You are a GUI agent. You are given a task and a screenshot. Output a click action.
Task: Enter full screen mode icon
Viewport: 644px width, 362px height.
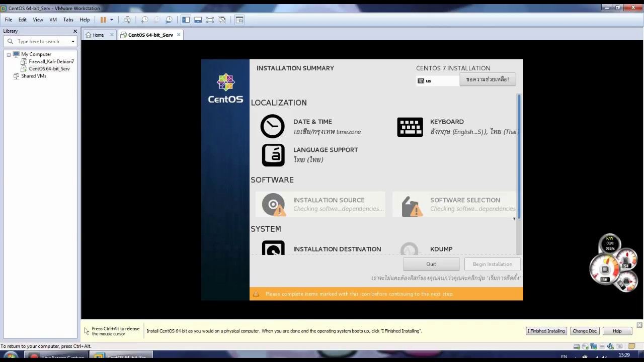(210, 20)
